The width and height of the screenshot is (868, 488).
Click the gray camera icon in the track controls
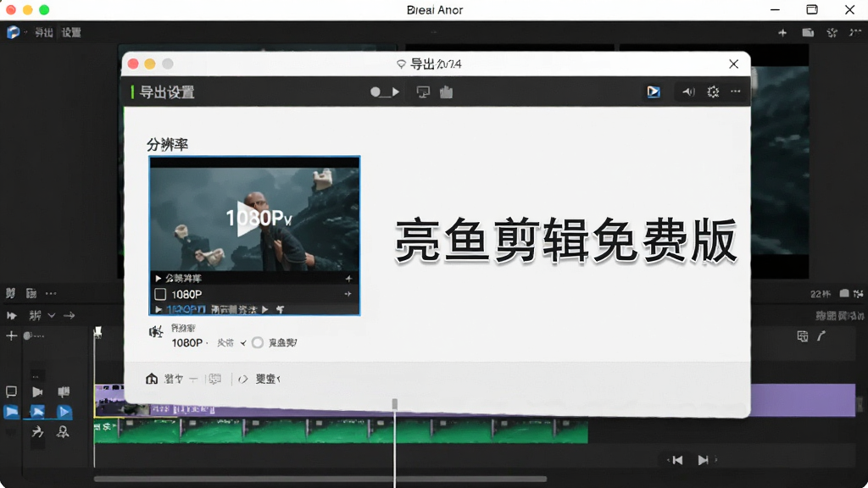tap(37, 391)
